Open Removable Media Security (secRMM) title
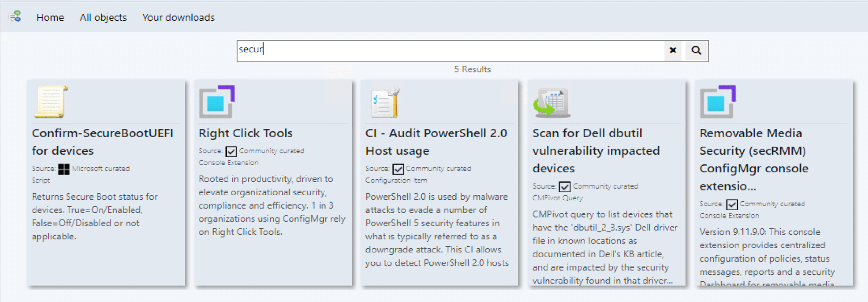 click(x=754, y=160)
